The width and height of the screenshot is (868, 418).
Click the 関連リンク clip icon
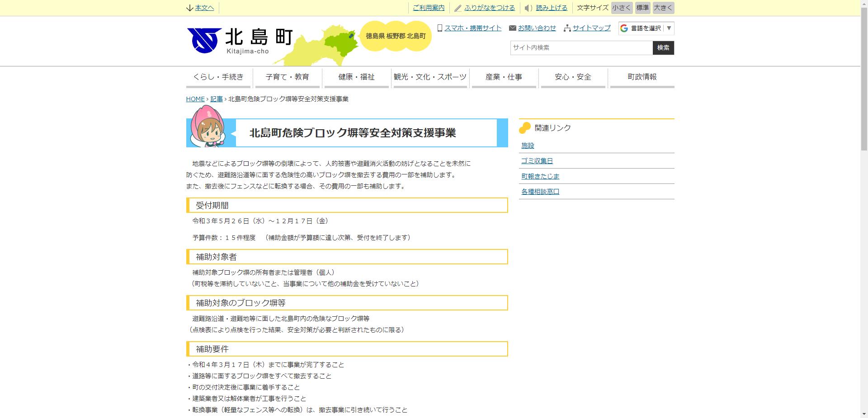525,128
